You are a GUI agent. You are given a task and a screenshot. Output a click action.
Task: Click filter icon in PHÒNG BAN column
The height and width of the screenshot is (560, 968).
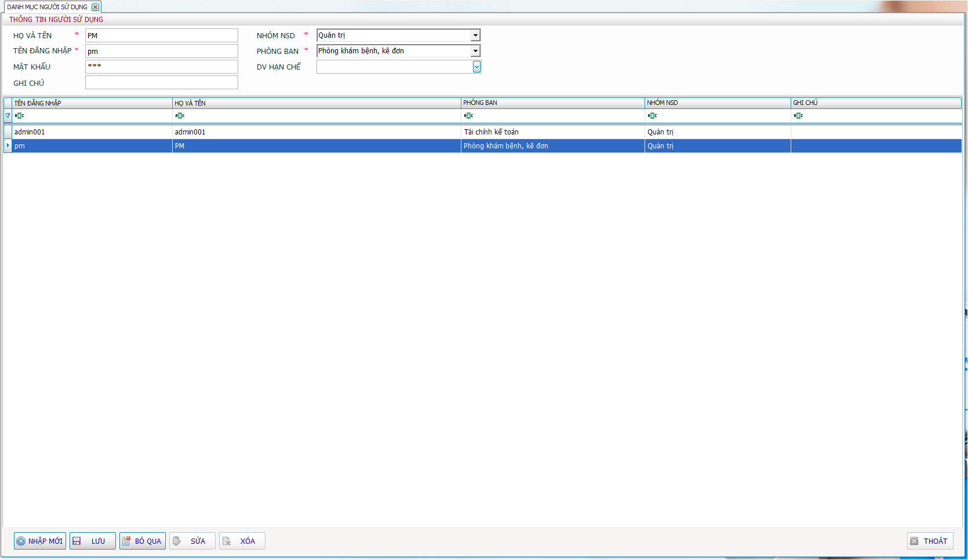click(468, 115)
